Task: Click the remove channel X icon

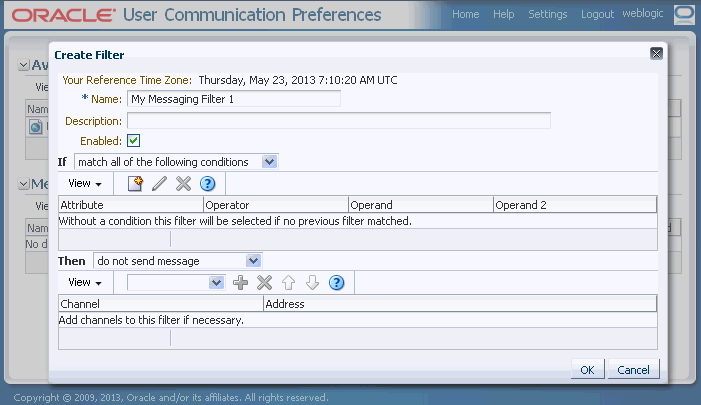Action: (x=265, y=283)
